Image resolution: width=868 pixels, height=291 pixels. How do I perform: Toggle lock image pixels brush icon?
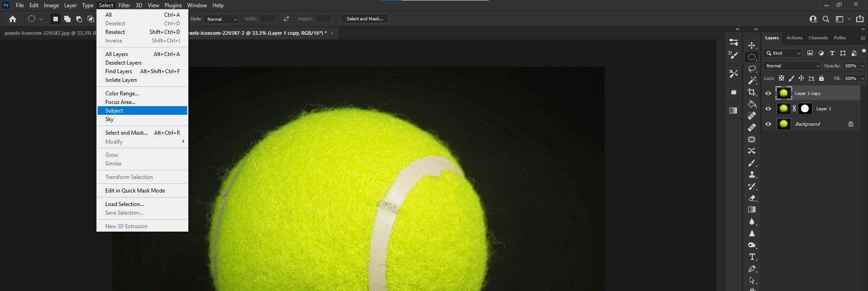click(791, 78)
